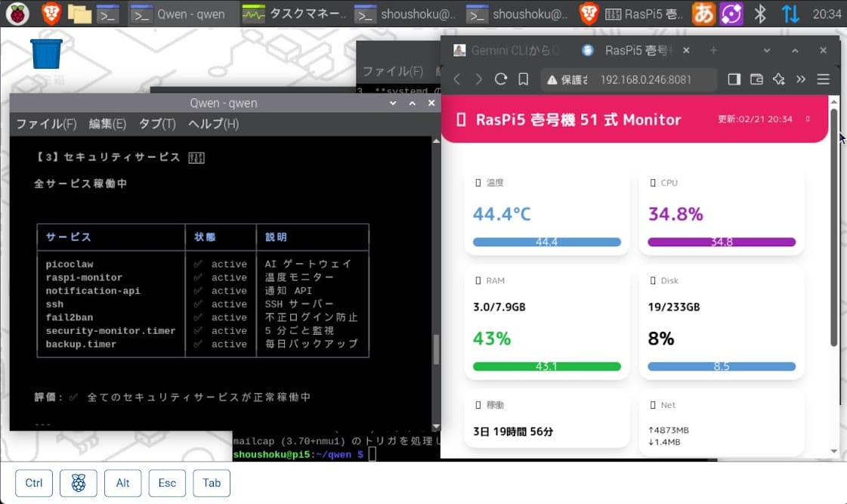Open the ファイル(F) menu in Qwen terminal
Screen dimensions: 847x504
(x=46, y=124)
